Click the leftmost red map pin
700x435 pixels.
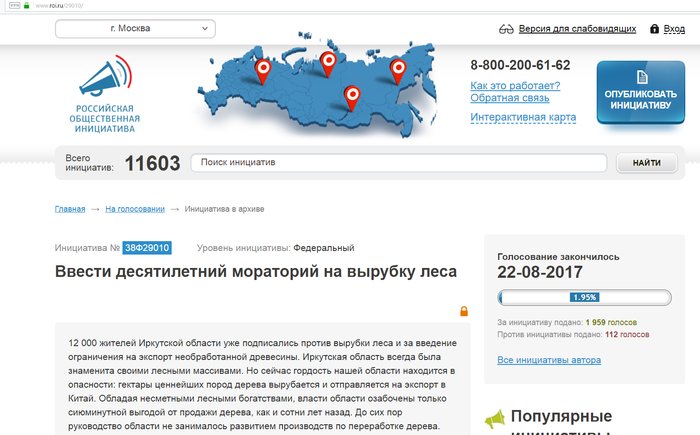pos(263,69)
